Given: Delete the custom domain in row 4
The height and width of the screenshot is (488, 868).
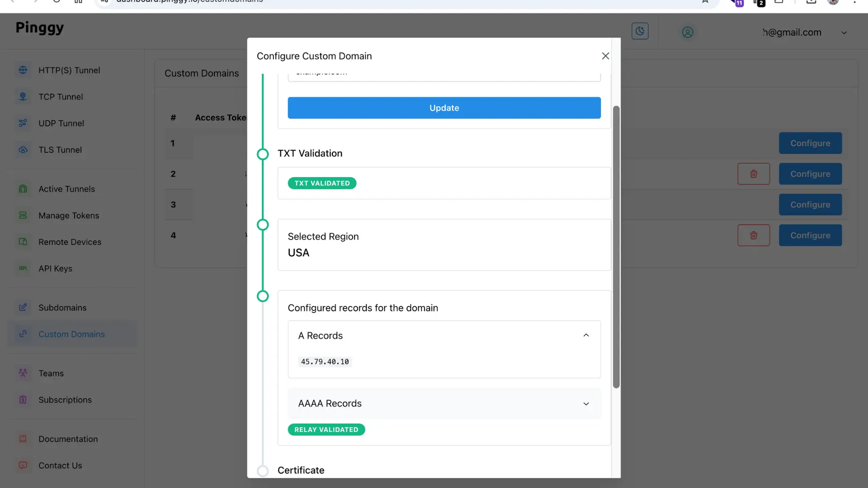Looking at the screenshot, I should (754, 235).
